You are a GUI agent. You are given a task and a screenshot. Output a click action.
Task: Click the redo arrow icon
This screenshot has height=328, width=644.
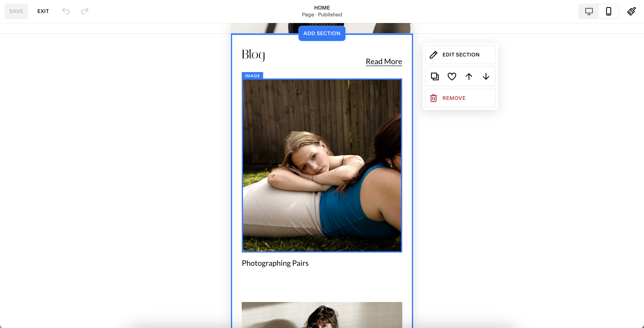click(85, 11)
